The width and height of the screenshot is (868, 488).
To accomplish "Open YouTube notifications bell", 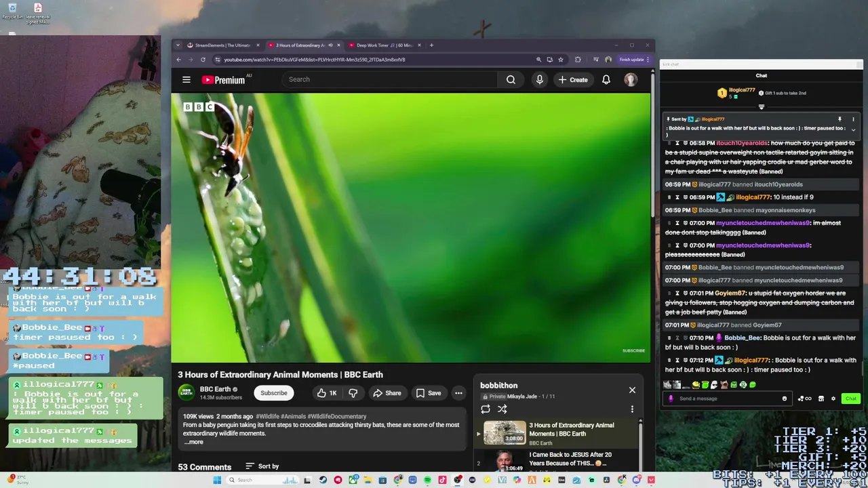I will click(x=606, y=79).
